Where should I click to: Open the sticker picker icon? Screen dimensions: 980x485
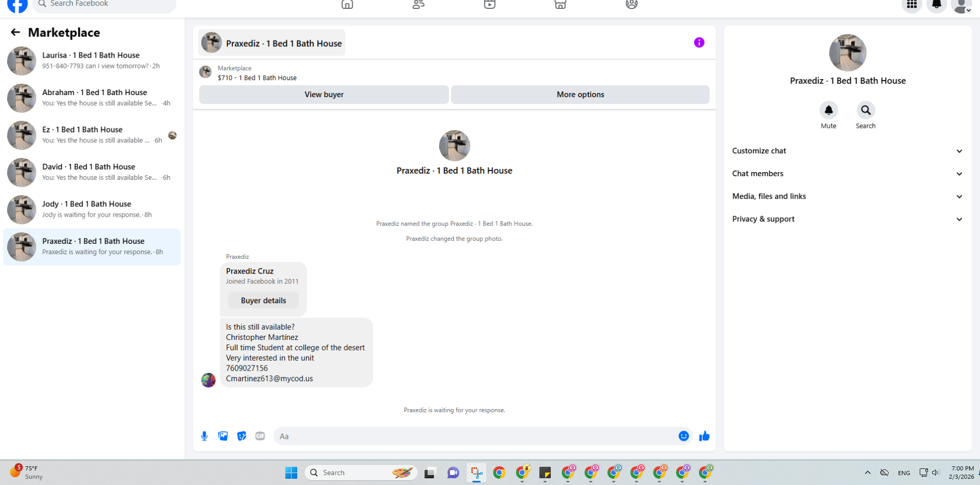click(x=242, y=436)
